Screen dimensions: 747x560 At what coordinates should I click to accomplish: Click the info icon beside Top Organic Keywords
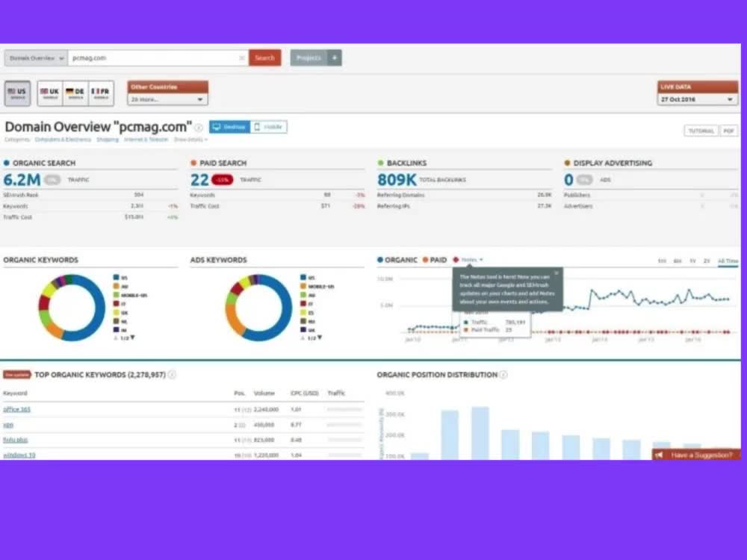(172, 375)
